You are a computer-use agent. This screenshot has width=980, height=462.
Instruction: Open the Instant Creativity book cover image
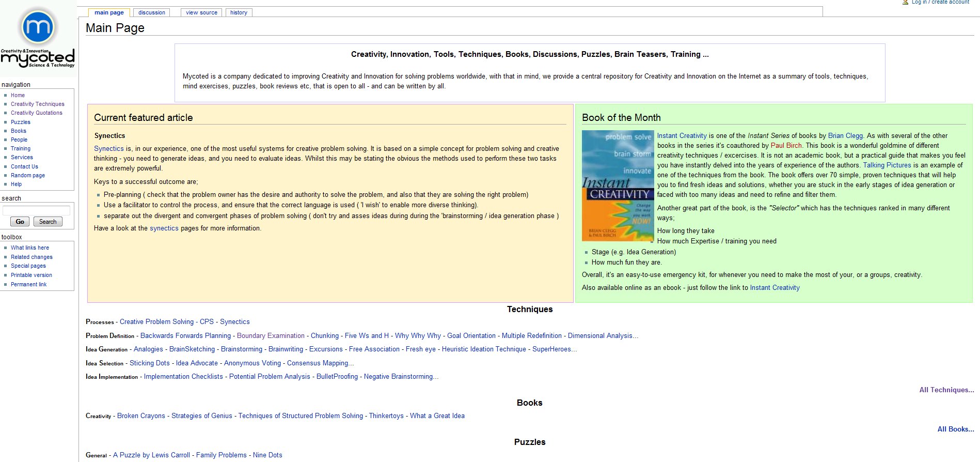click(618, 186)
